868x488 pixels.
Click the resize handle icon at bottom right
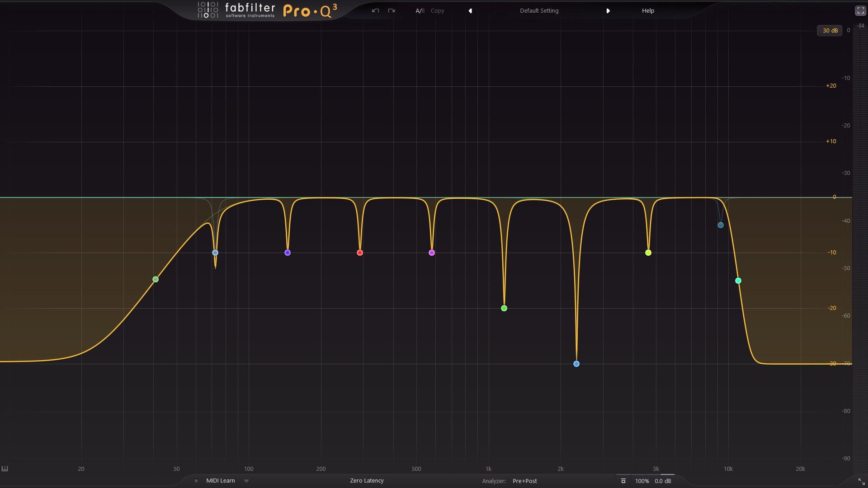point(861,481)
